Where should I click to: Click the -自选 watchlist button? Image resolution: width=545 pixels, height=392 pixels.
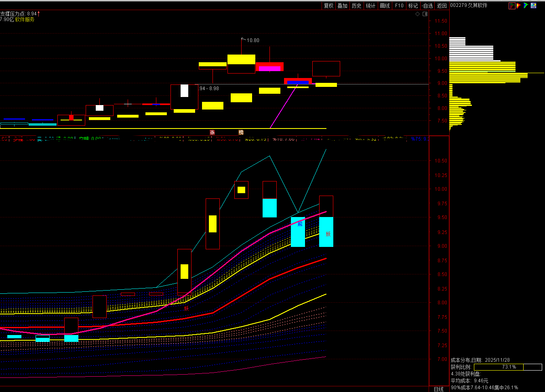[x=427, y=6]
